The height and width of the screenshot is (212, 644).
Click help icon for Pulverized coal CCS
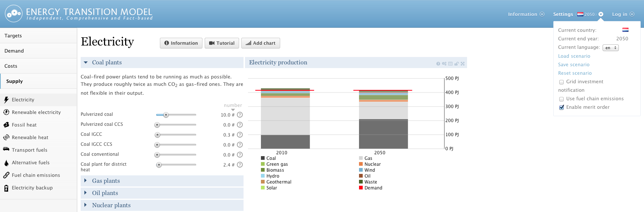pos(240,125)
